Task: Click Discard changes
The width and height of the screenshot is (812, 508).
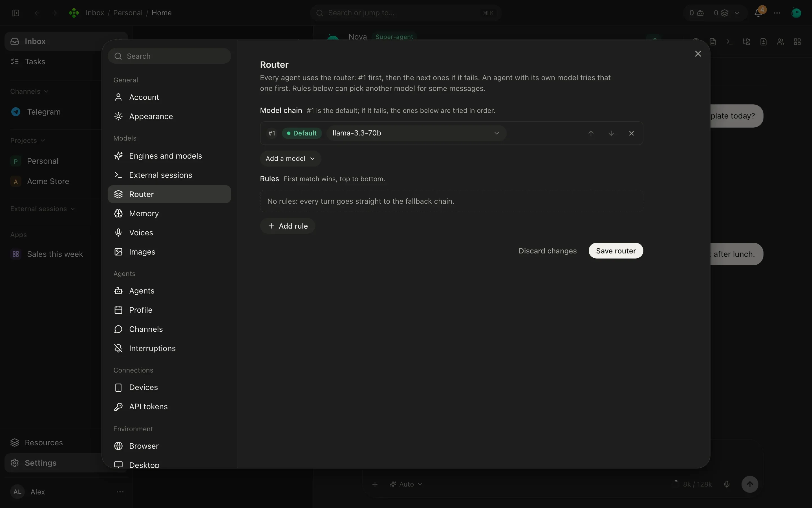Action: pos(548,251)
